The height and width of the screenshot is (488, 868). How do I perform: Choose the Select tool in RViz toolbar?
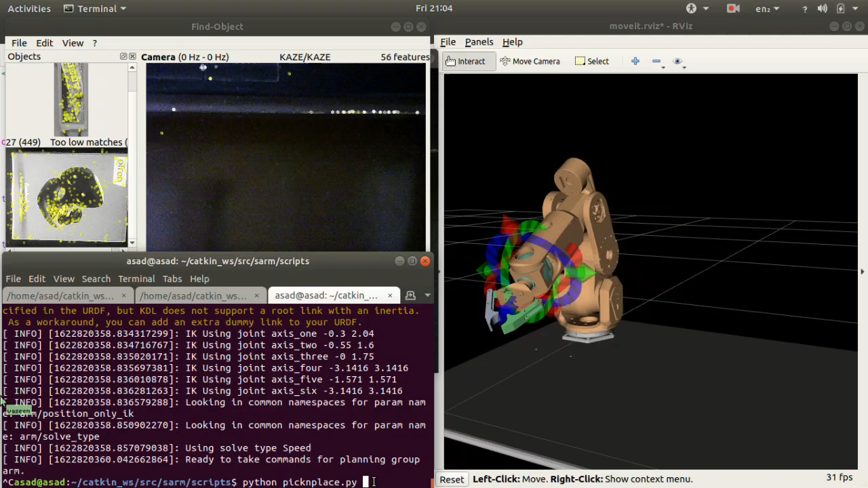[x=591, y=61]
